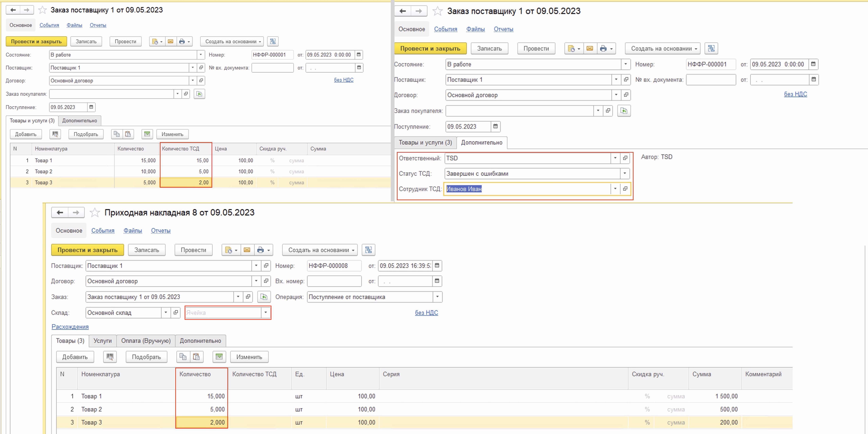Click Провести и закрыть in invoice window

(88, 250)
